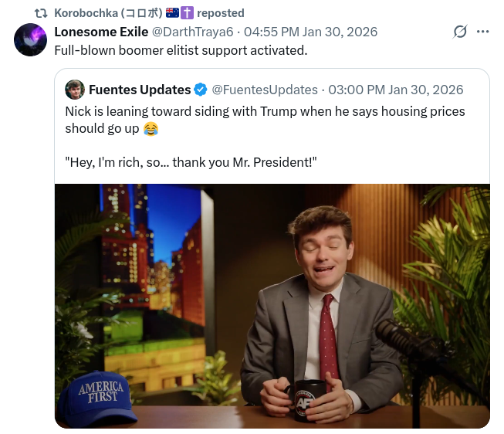The width and height of the screenshot is (504, 434).
Task: Open the Fuentes Updates display name
Action: point(139,89)
